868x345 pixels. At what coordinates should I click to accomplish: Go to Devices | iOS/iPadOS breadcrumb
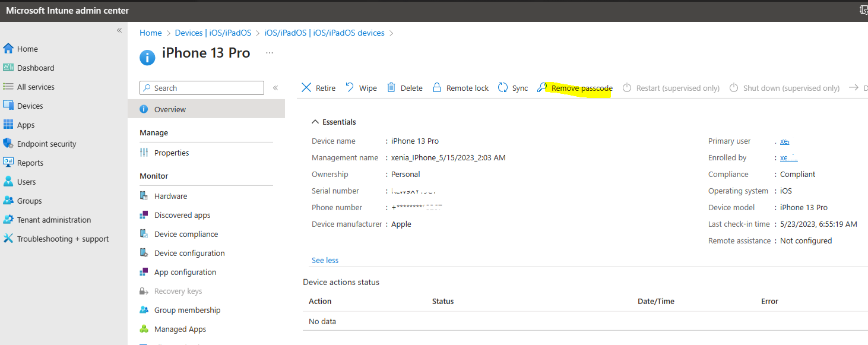(x=213, y=33)
